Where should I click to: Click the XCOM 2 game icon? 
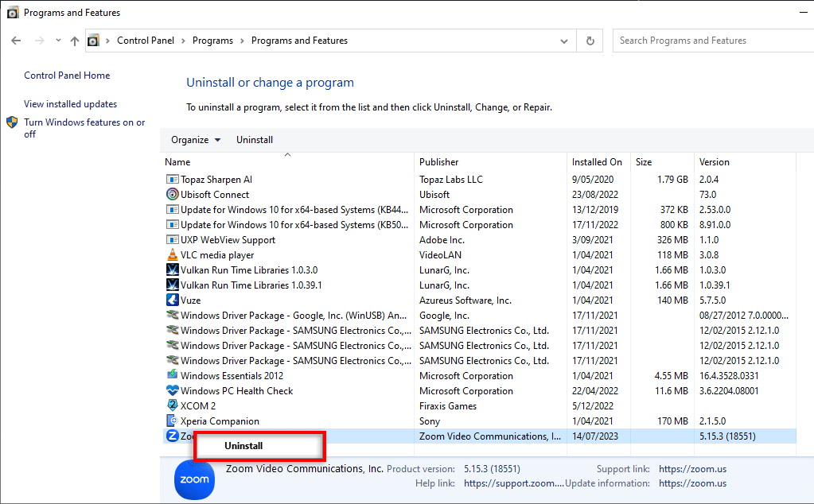pos(173,406)
